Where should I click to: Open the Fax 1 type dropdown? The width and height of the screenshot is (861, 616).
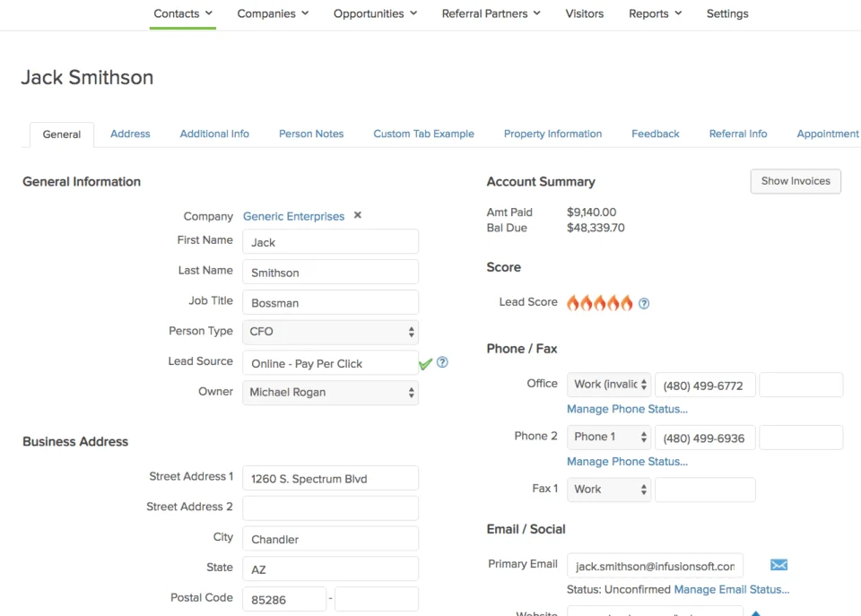click(x=609, y=490)
